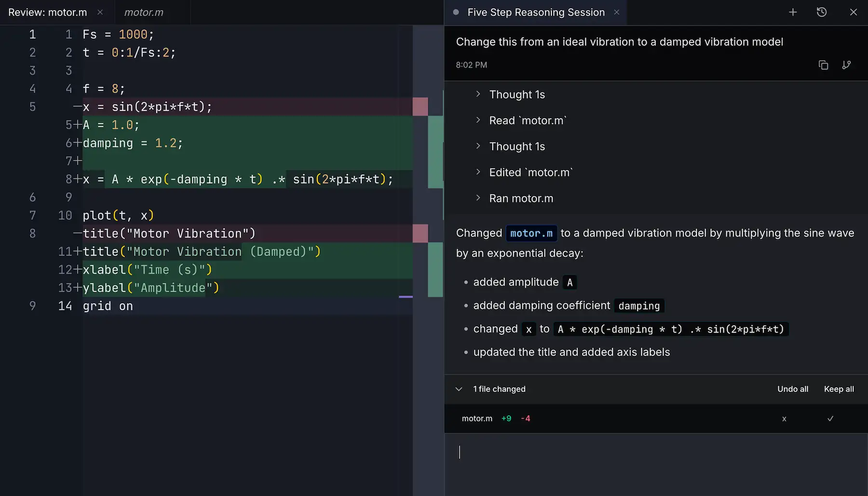Click the added xlabel("Time (s)") line
The height and width of the screenshot is (496, 868).
click(x=247, y=269)
